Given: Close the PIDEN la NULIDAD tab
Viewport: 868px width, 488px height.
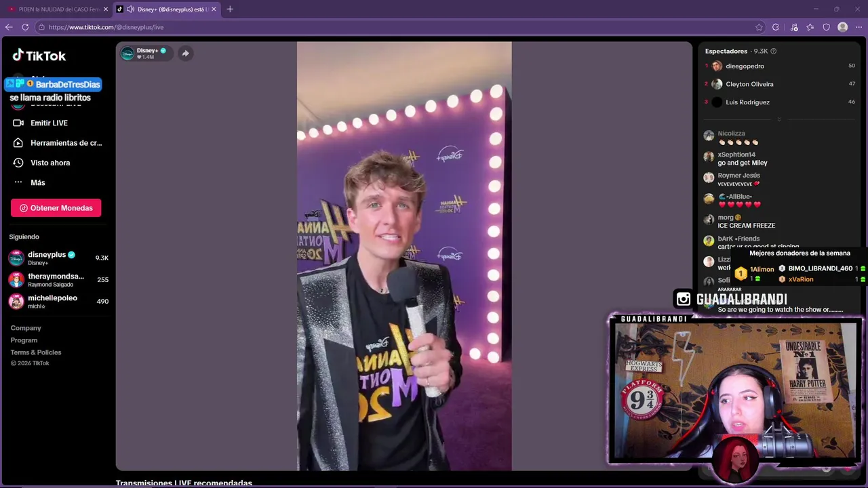Looking at the screenshot, I should (105, 9).
